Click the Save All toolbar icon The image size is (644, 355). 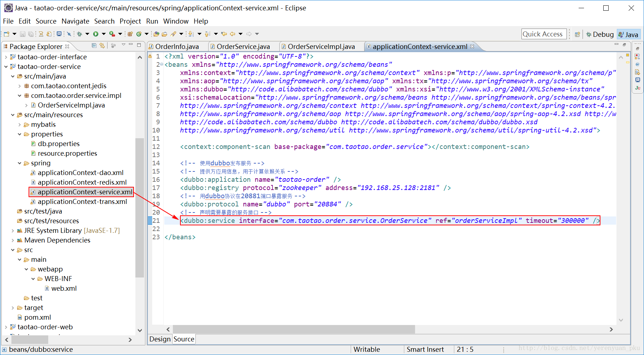(31, 34)
